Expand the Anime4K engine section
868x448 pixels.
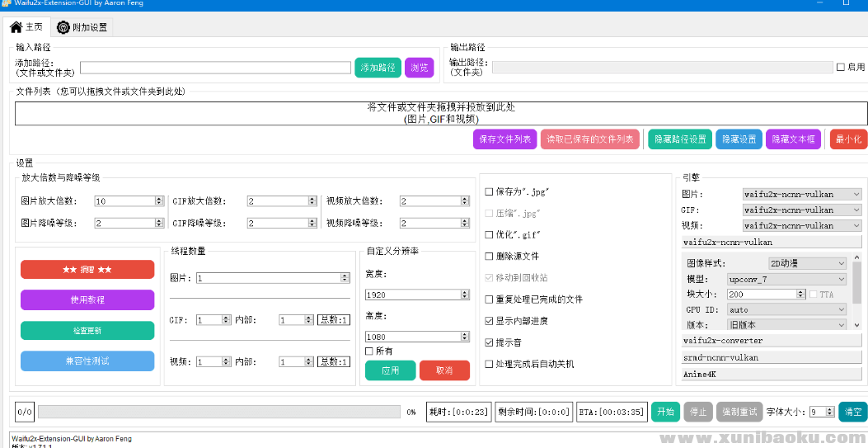[772, 374]
